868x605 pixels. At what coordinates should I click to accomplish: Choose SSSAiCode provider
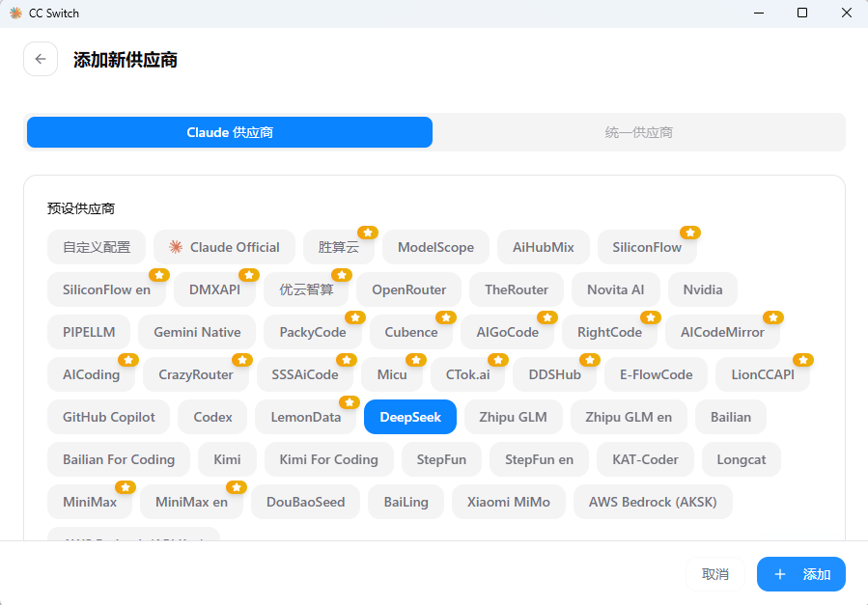pos(304,375)
